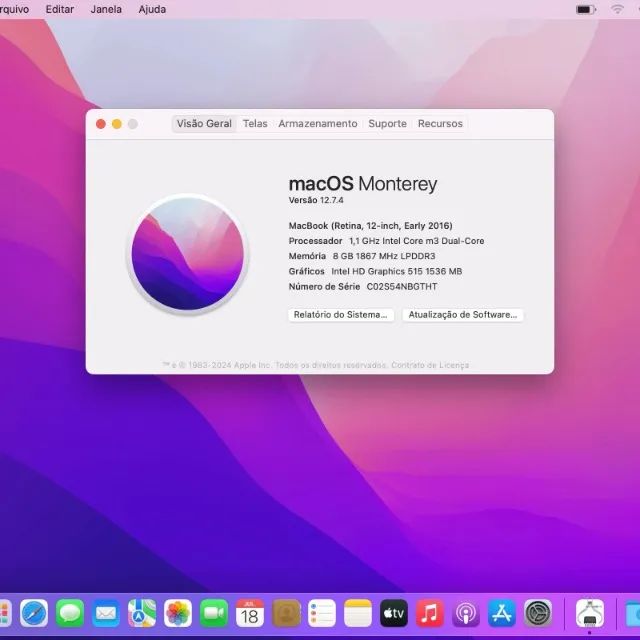Open the Janela menu
640x640 pixels.
coord(106,9)
